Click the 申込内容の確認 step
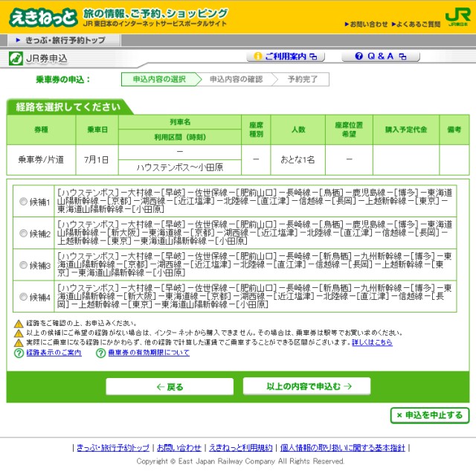 click(237, 80)
